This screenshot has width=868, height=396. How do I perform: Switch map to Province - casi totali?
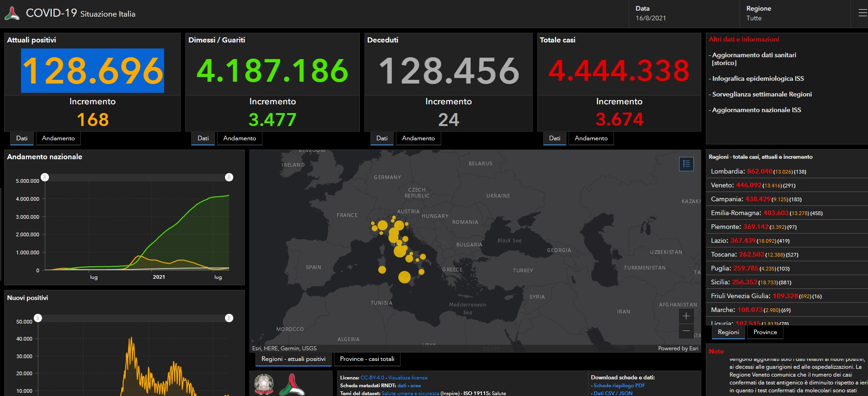367,359
